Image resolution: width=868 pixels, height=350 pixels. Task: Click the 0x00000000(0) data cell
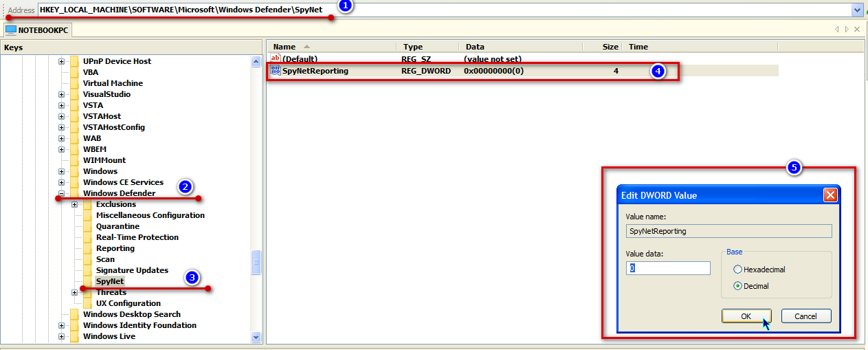point(494,71)
